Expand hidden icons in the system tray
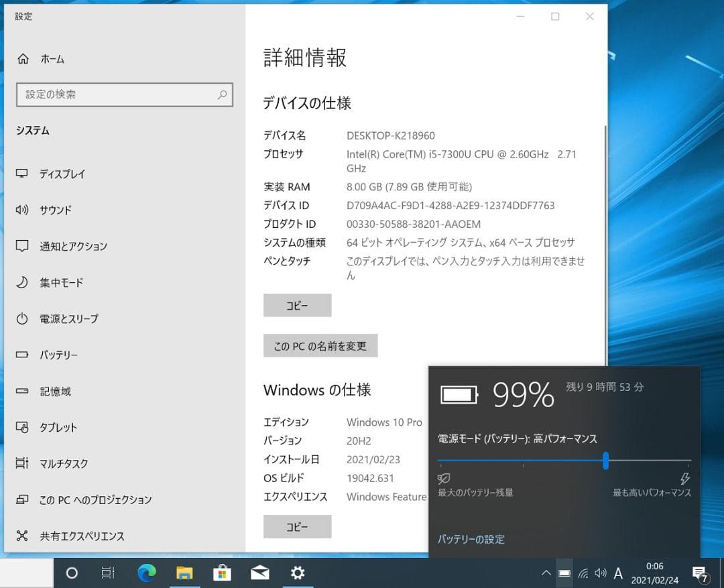724x588 pixels. pos(546,573)
